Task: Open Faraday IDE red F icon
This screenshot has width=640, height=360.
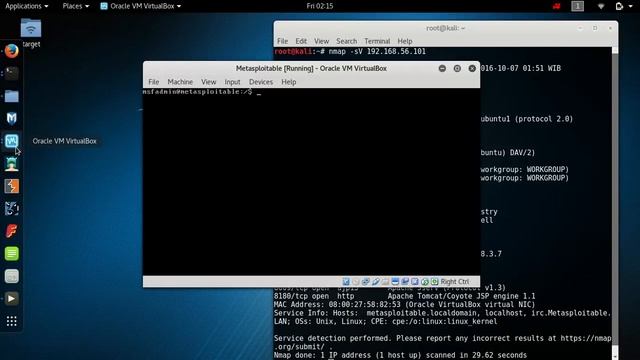Action: [x=11, y=231]
